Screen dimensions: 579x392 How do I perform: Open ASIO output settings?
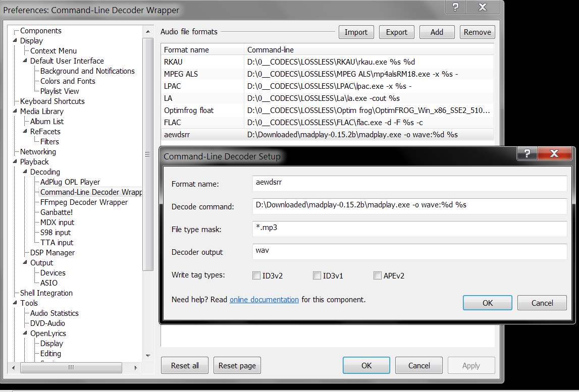click(x=49, y=283)
